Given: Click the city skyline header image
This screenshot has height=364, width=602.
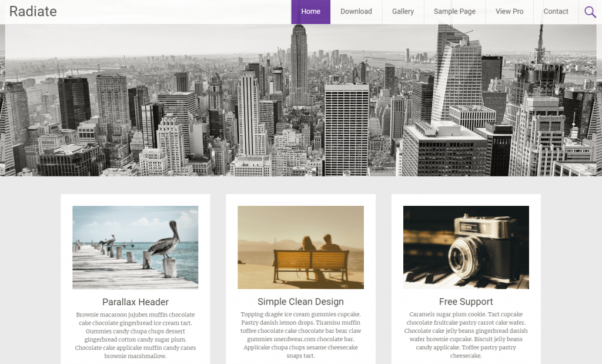Looking at the screenshot, I should coord(301,100).
